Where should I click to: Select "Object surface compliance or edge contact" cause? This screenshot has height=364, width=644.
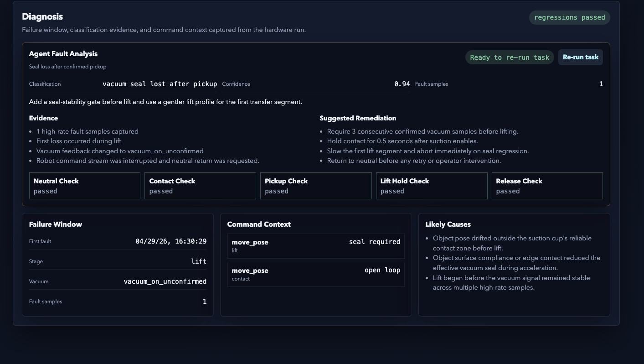tap(517, 263)
